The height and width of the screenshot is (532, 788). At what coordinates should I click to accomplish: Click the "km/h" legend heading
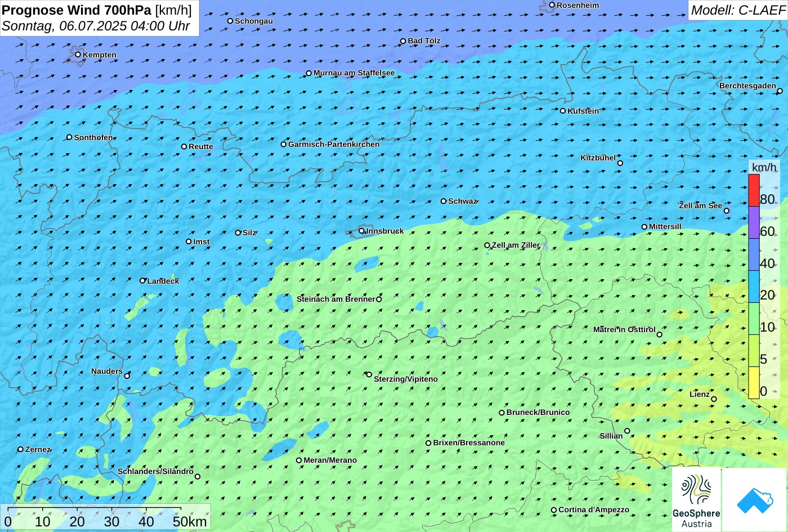point(764,167)
